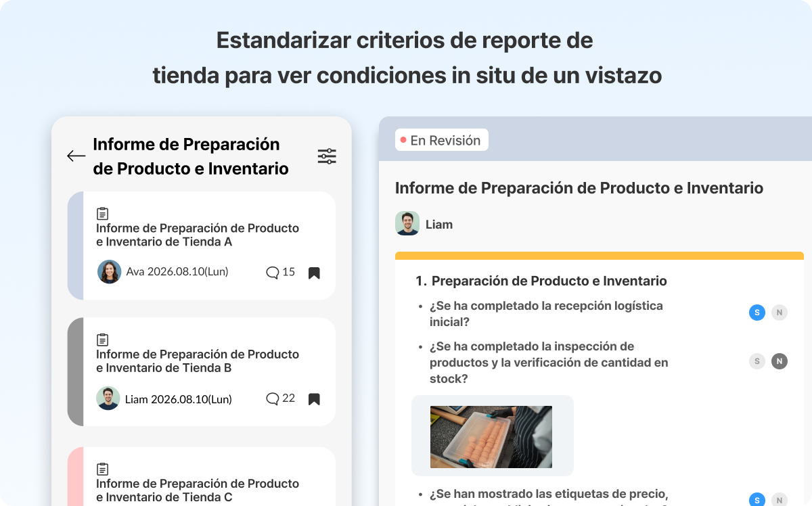Bookmark the Tienda B report
The image size is (812, 506).
pos(314,399)
